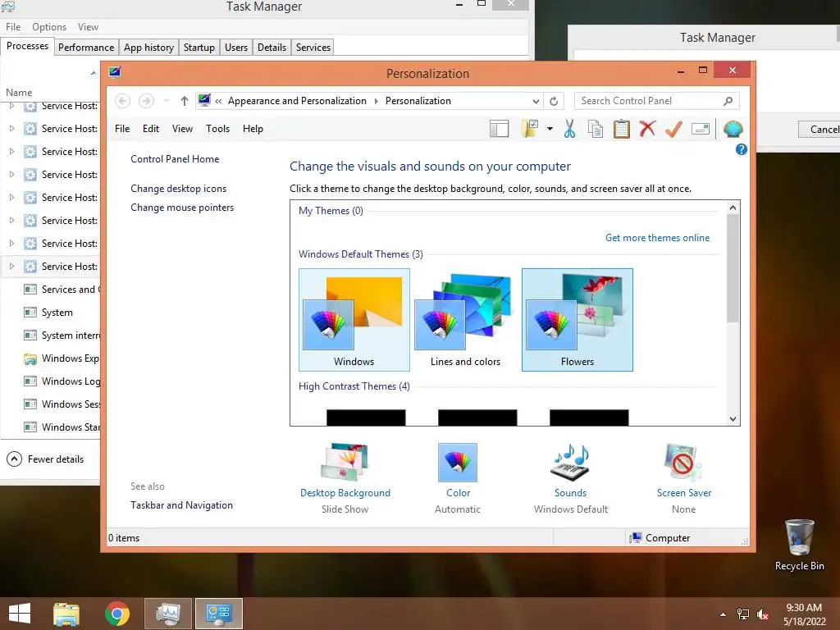Open the Edit menu in Personalization
This screenshot has width=840, height=630.
(151, 129)
